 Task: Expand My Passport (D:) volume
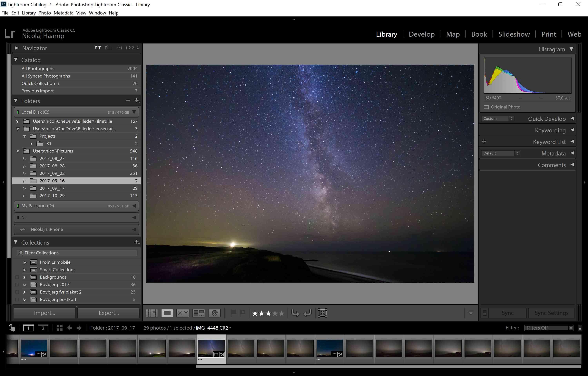pyautogui.click(x=134, y=206)
